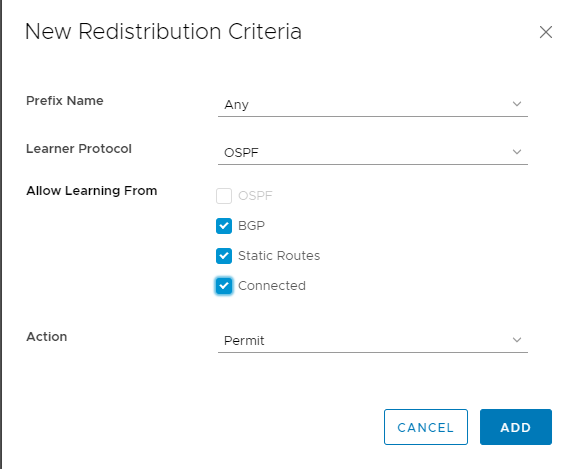Viewport: 575px width, 469px height.
Task: Uncheck the Connected checkbox
Action: tap(224, 286)
